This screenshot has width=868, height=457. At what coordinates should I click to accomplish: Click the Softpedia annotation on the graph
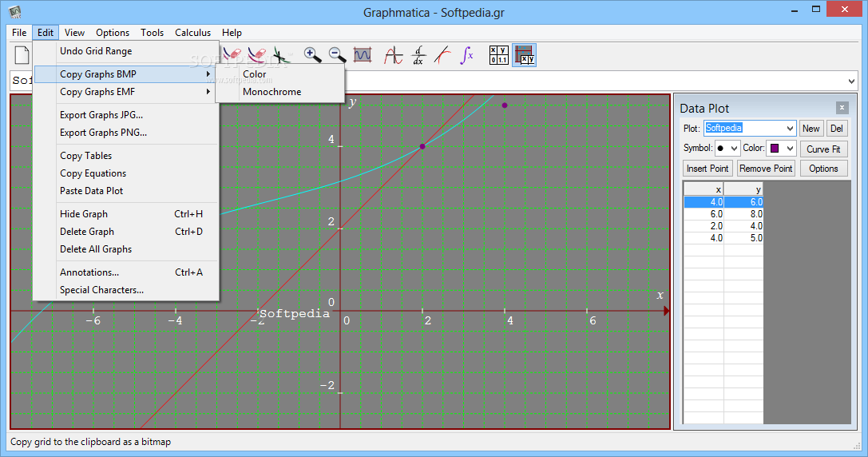pyautogui.click(x=295, y=313)
